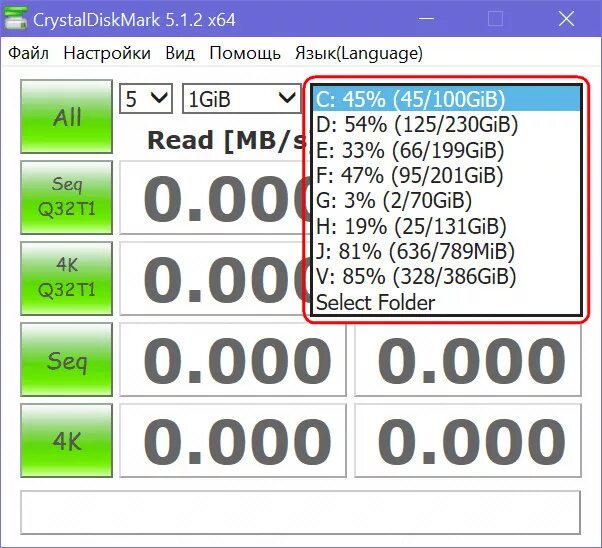
Task: Open the Вид menu
Action: click(180, 53)
